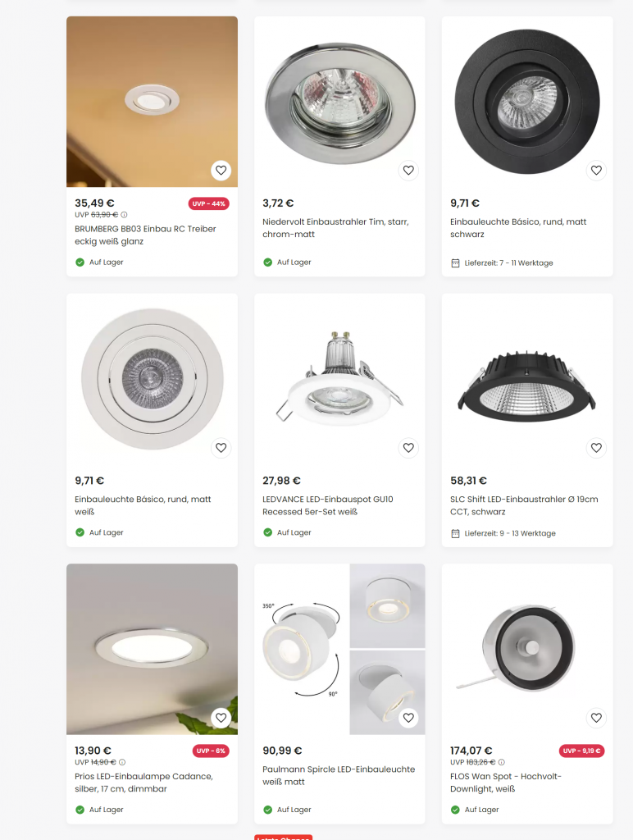Open Paulmann Spircle LED-Einbauleuchte title link
The height and width of the screenshot is (840, 633).
point(339,776)
